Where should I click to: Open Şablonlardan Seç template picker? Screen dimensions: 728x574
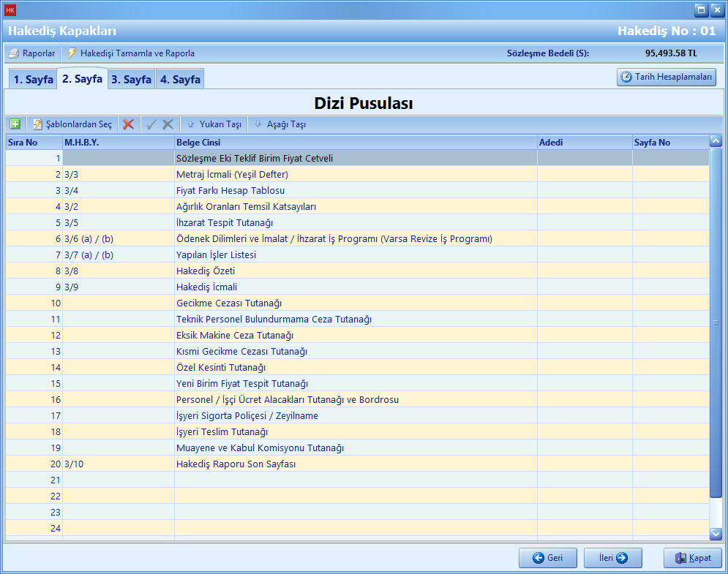coord(72,124)
